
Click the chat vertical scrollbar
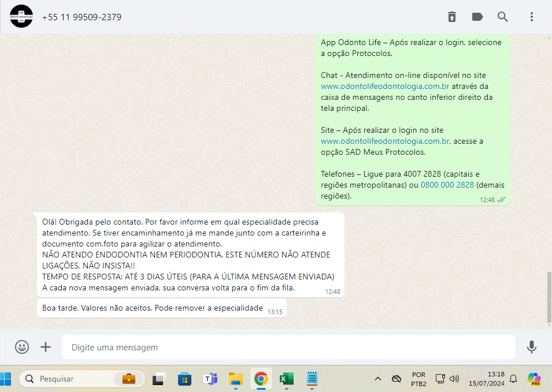click(x=548, y=297)
